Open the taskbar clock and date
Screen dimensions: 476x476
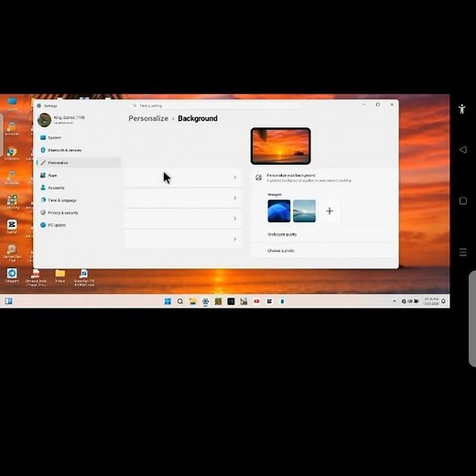click(431, 301)
